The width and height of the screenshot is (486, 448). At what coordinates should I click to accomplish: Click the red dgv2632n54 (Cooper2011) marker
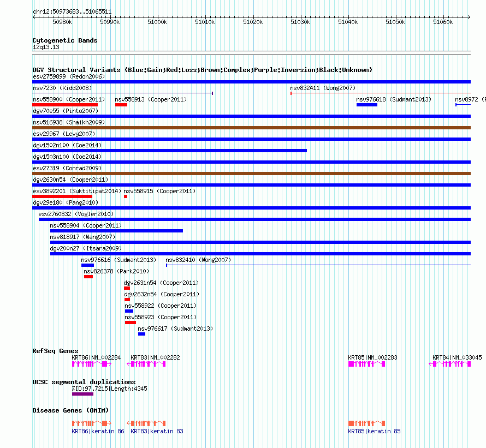pos(127,300)
